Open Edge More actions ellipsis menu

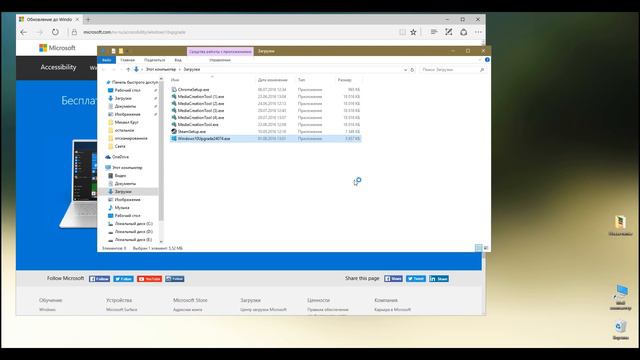pos(478,32)
